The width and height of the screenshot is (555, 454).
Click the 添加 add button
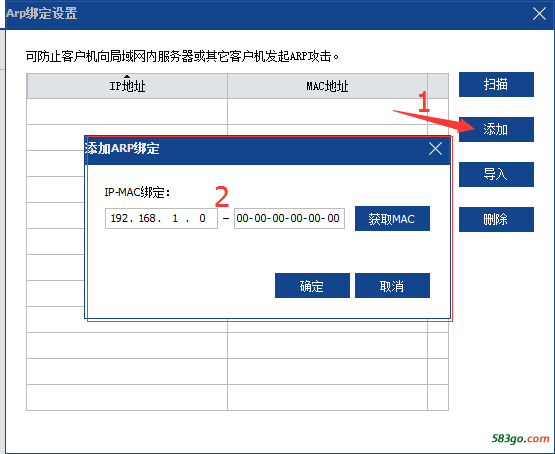(496, 130)
